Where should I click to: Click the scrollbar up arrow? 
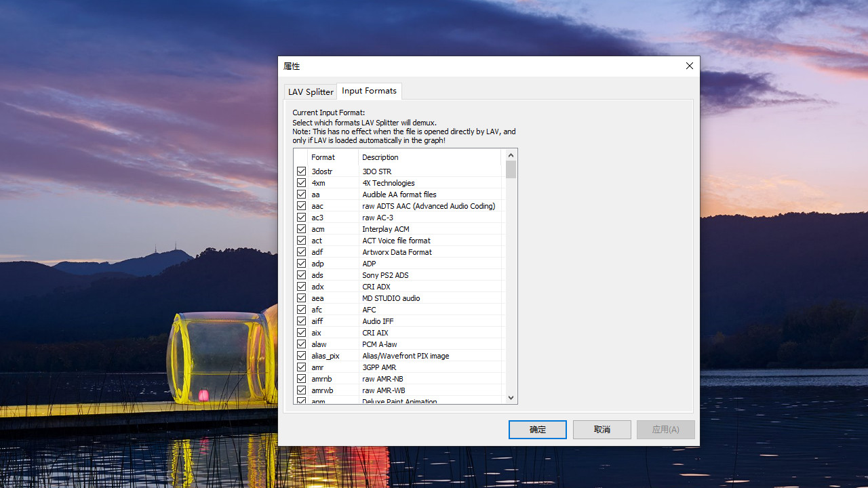point(511,155)
